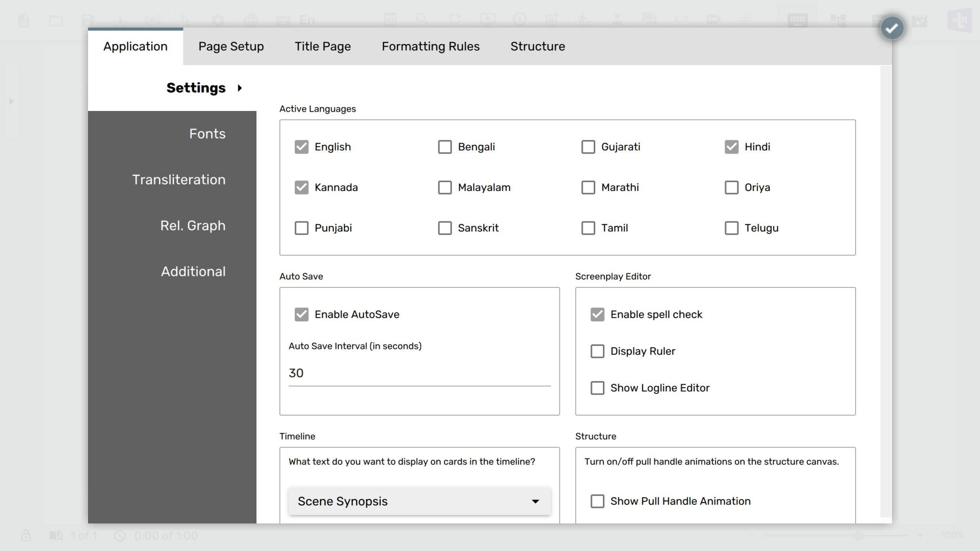Enable Show Pull Handle Animation

(597, 501)
